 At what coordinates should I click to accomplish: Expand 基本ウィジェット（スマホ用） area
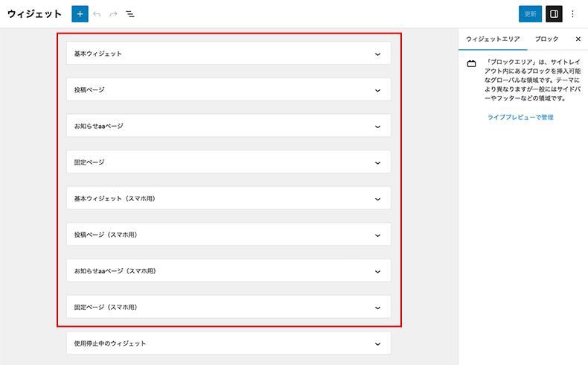click(x=377, y=199)
